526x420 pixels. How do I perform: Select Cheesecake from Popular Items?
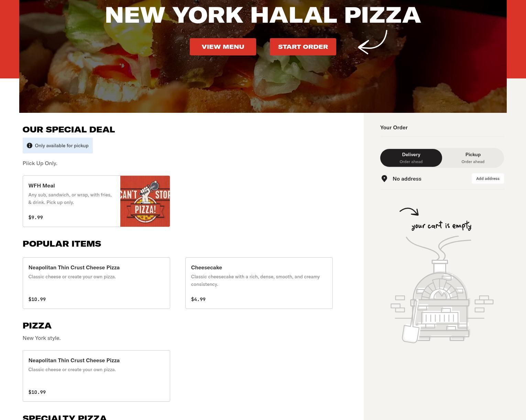[x=259, y=283]
